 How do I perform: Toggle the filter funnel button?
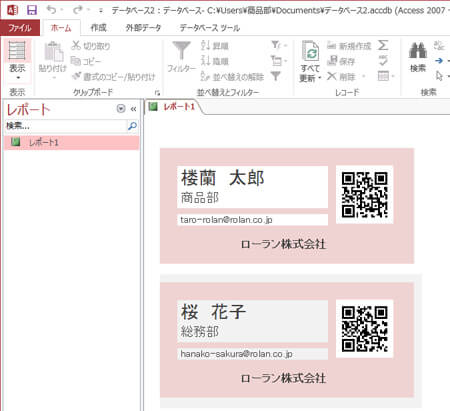[x=276, y=76]
